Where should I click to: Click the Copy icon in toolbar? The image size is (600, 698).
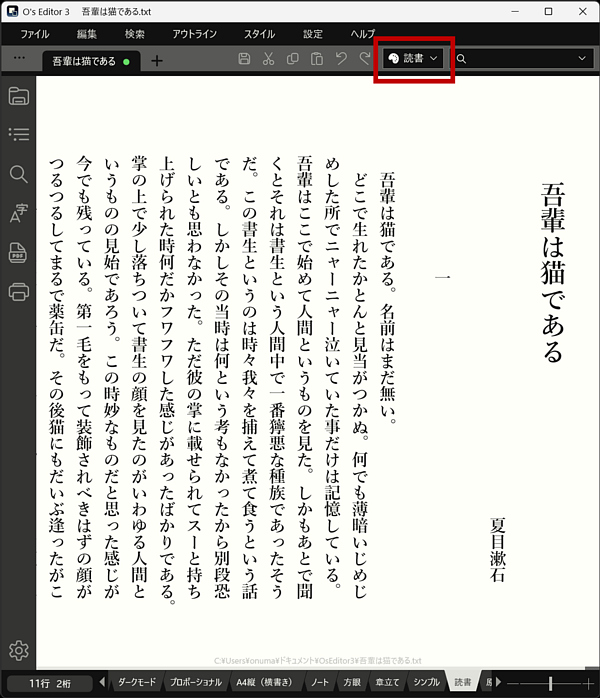pyautogui.click(x=292, y=59)
